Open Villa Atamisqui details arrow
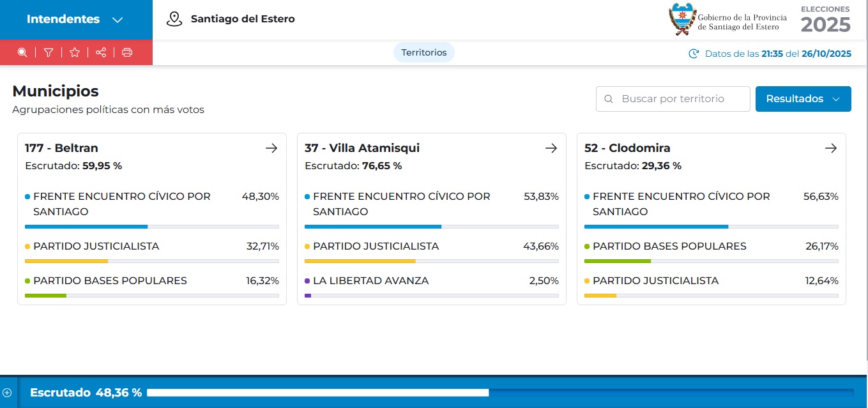 (x=551, y=148)
